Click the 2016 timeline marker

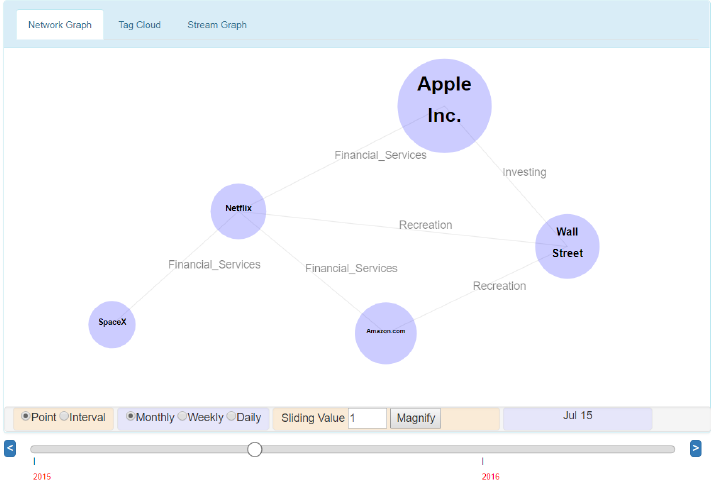tap(491, 477)
